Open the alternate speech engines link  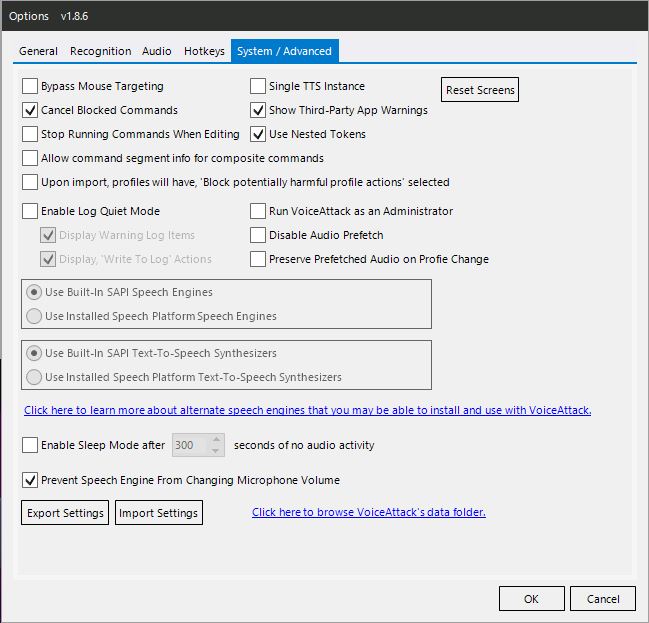308,410
